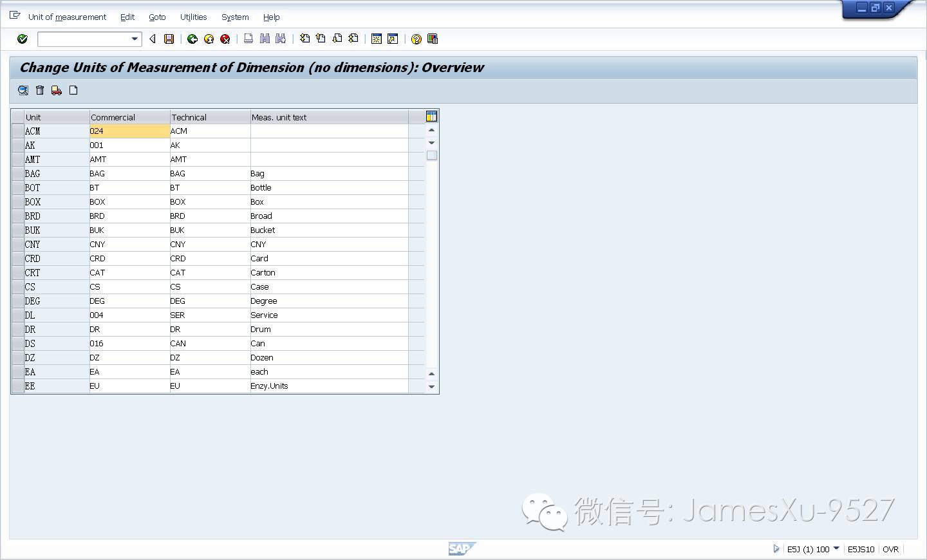
Task: Click the red Cancel icon
Action: (x=225, y=39)
